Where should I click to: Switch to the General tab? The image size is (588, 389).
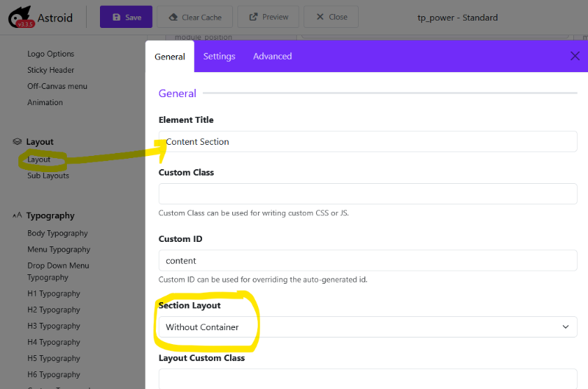click(170, 57)
